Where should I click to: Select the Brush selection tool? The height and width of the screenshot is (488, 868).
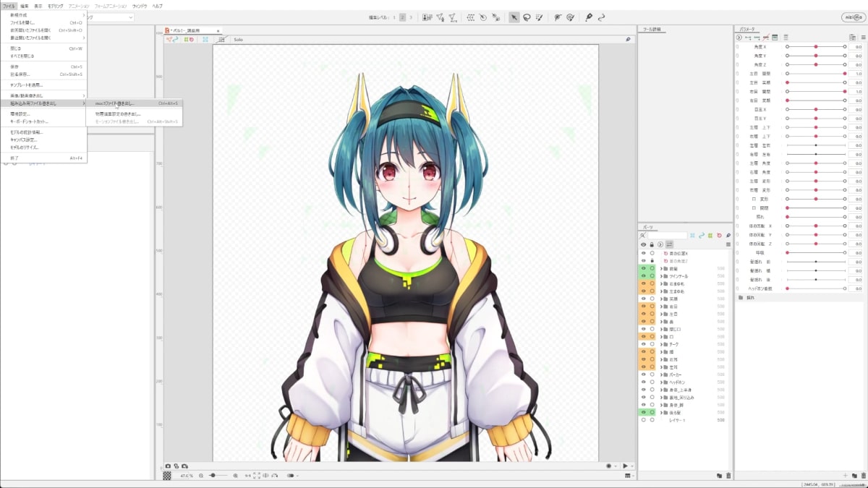[539, 17]
